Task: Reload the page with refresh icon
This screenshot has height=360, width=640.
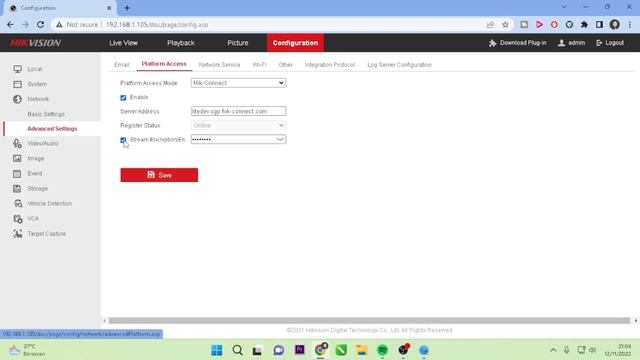Action: [40, 24]
